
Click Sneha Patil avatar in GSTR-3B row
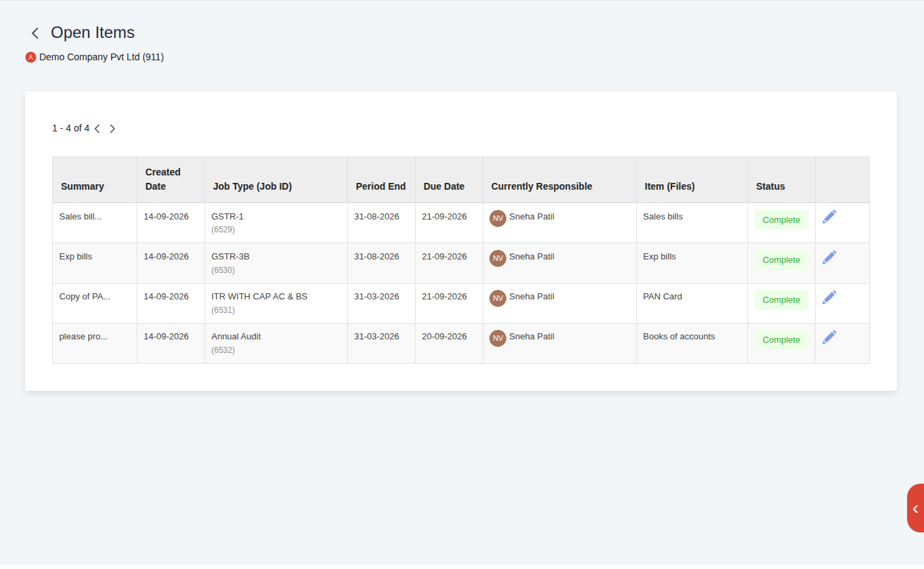498,258
